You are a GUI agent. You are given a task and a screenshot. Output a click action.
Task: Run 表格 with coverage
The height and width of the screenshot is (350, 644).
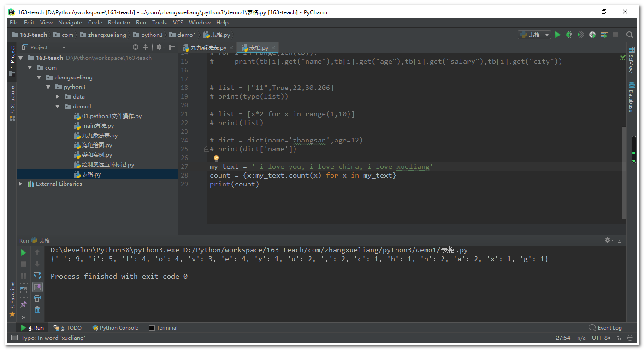click(x=581, y=35)
